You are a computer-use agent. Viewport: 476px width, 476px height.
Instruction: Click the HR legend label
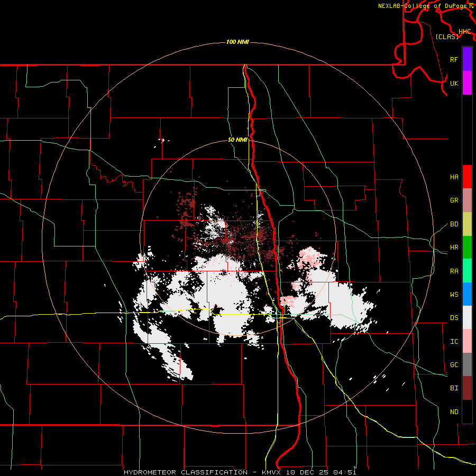(454, 248)
